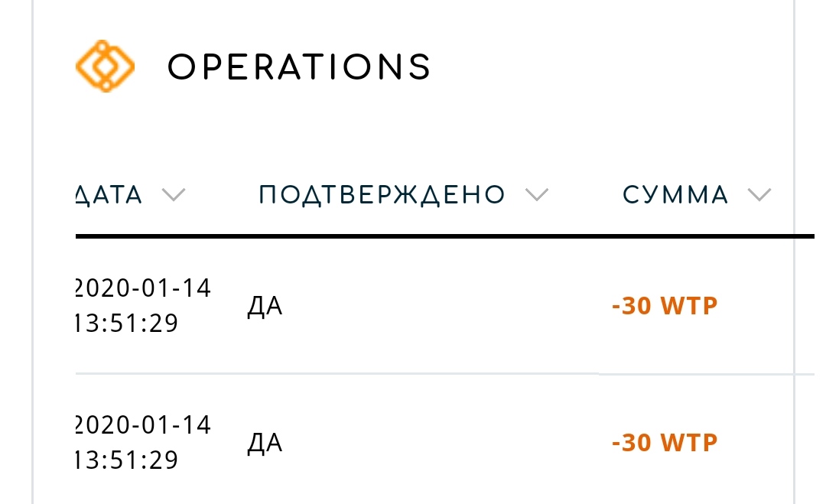This screenshot has width=826, height=504.
Task: Expand the СУММА column sort chevron
Action: point(759,195)
